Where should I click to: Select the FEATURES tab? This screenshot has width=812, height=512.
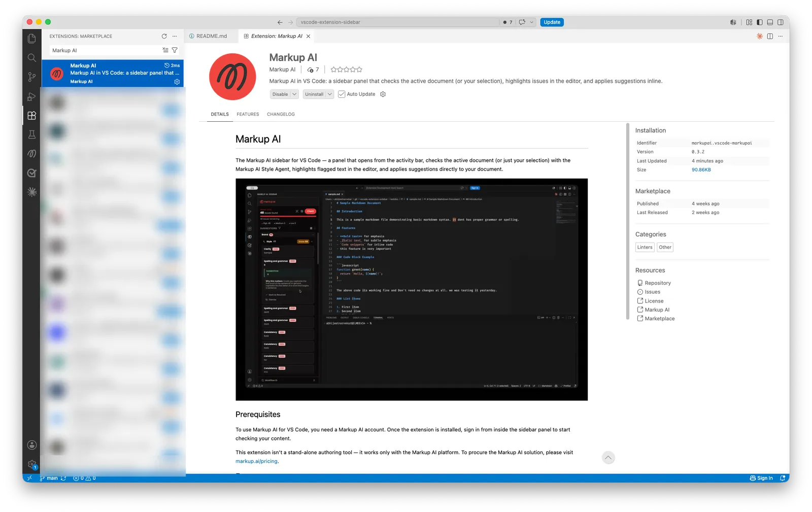click(248, 114)
